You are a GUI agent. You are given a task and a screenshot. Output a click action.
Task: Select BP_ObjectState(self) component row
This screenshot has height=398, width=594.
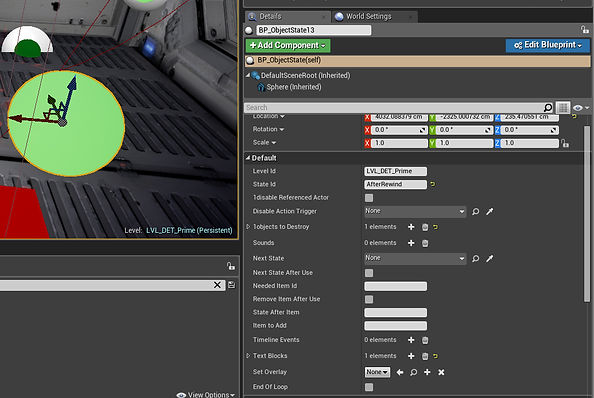coord(417,60)
